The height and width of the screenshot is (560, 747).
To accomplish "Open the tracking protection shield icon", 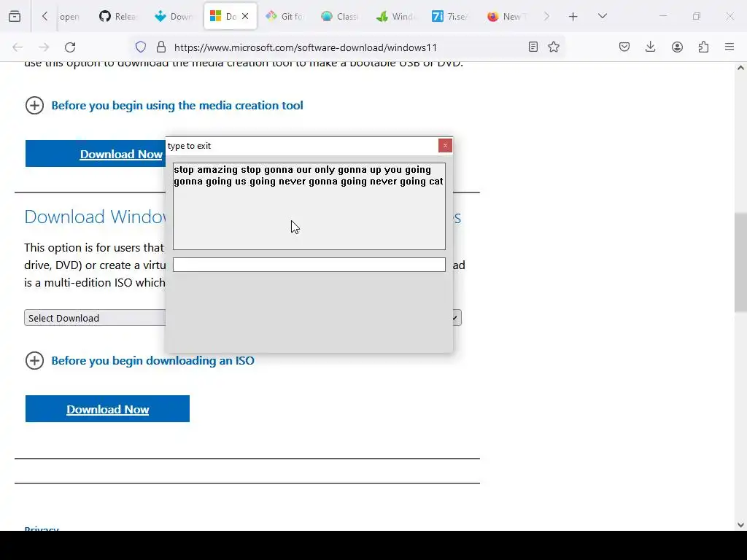I will pyautogui.click(x=141, y=47).
